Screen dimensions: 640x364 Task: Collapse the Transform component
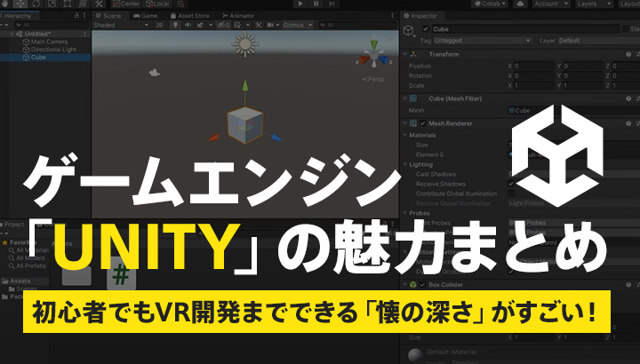point(405,54)
